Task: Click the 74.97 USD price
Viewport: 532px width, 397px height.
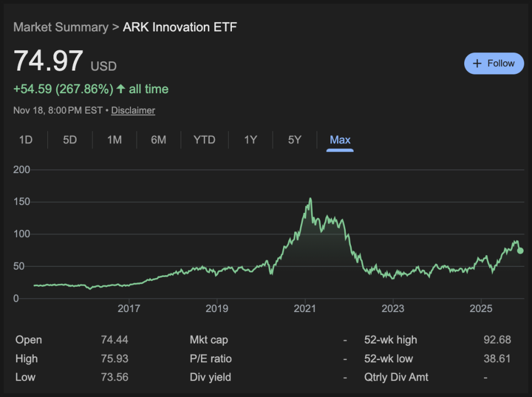Action: click(48, 62)
